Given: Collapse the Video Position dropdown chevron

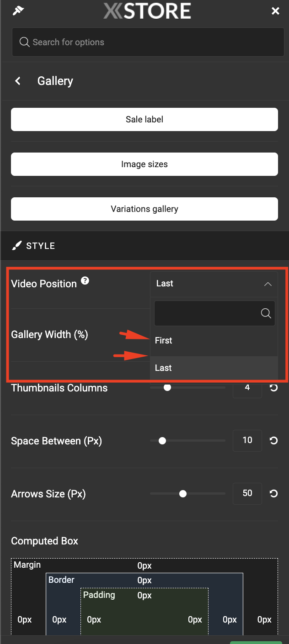Looking at the screenshot, I should pyautogui.click(x=268, y=284).
